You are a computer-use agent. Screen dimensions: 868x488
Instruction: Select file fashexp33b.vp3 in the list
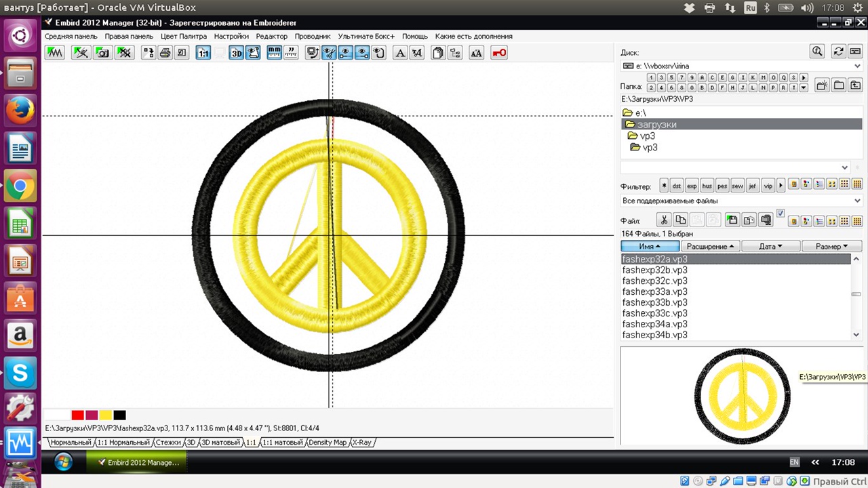655,302
